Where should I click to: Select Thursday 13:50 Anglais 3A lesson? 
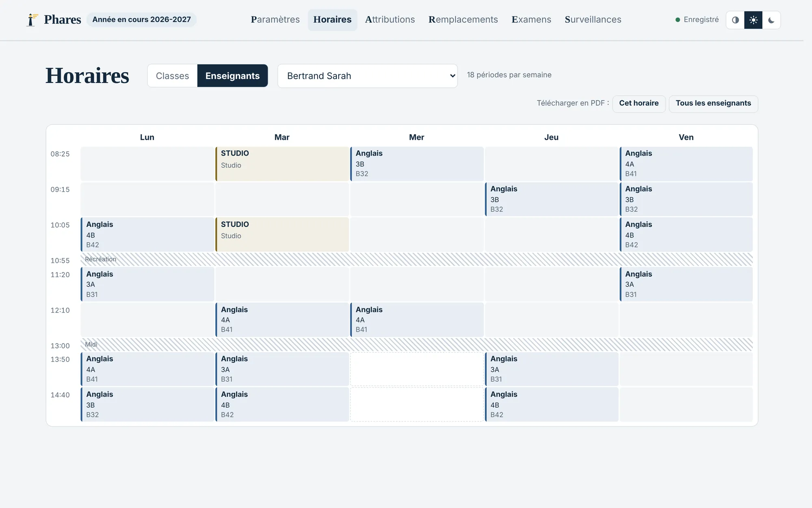coord(552,369)
